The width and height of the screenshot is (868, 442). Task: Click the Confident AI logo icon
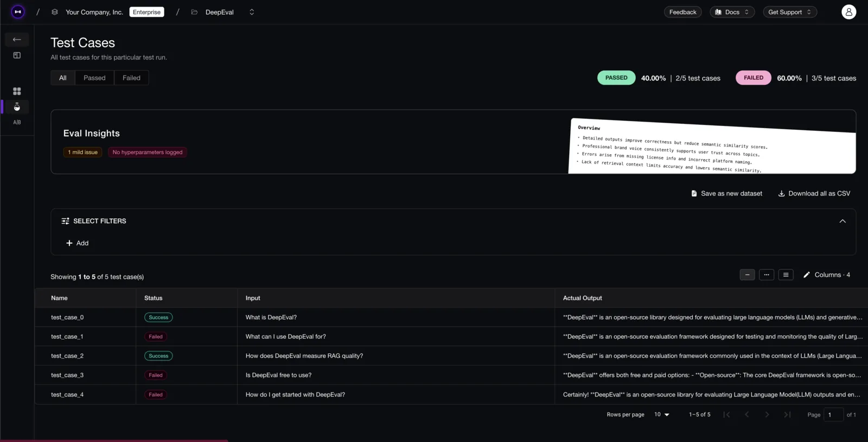(x=18, y=11)
